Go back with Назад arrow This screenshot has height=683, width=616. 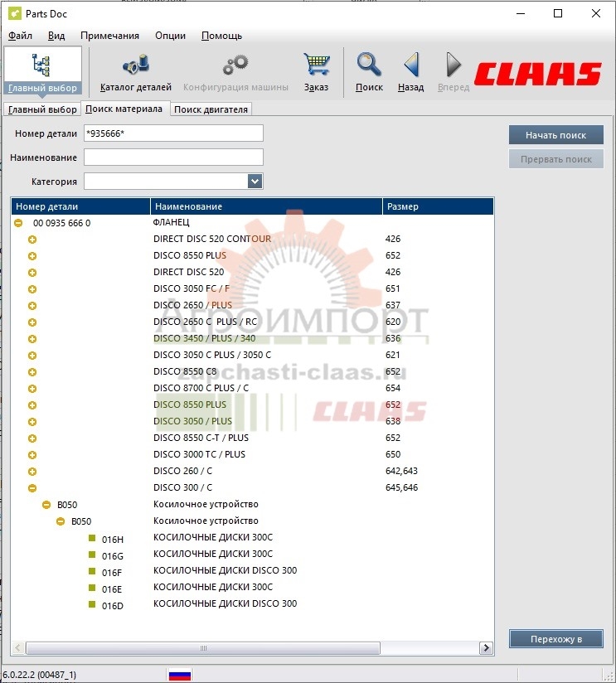[x=411, y=73]
